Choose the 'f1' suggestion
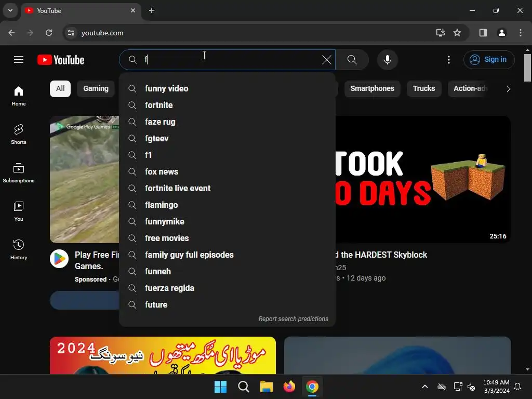The width and height of the screenshot is (532, 399). pos(227,155)
